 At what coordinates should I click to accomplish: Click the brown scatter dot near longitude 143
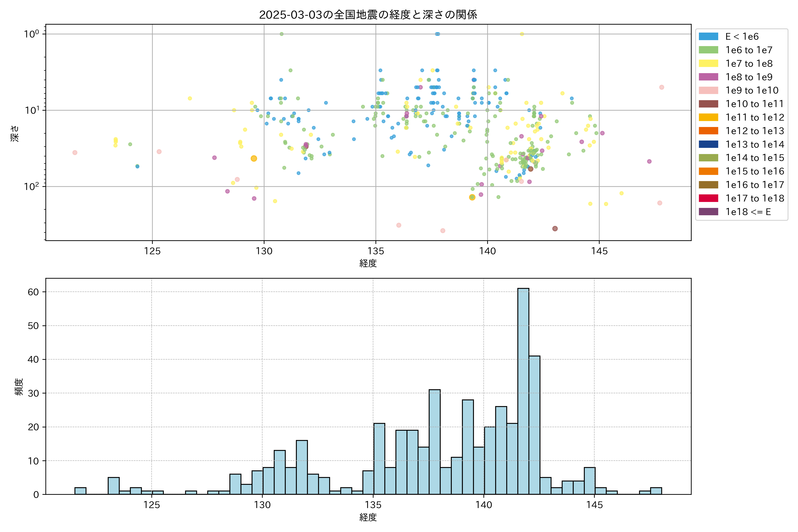pyautogui.click(x=555, y=229)
